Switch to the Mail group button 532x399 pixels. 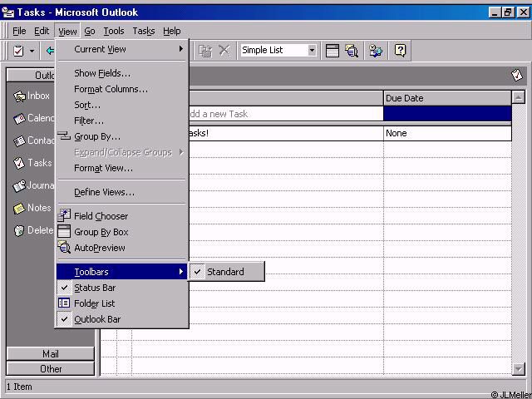pyautogui.click(x=51, y=354)
